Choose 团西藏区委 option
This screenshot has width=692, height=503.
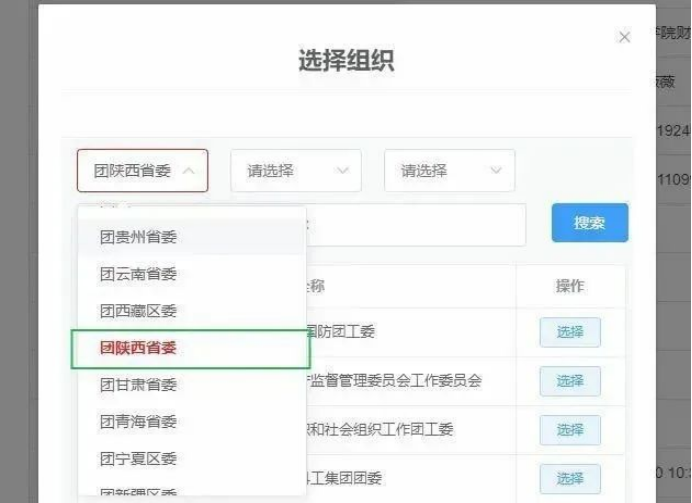[x=138, y=311]
